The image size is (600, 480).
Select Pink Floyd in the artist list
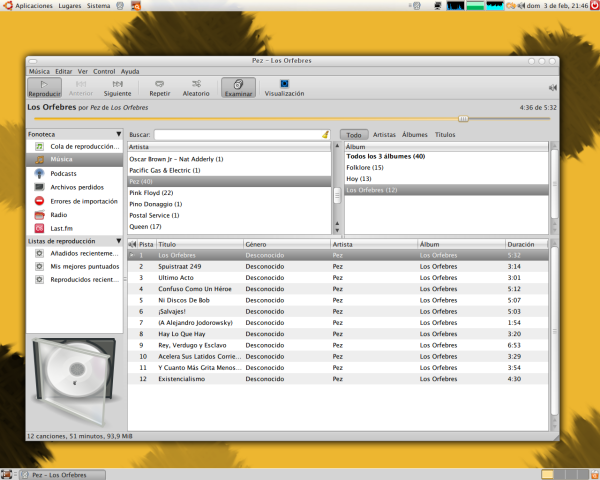point(152,192)
